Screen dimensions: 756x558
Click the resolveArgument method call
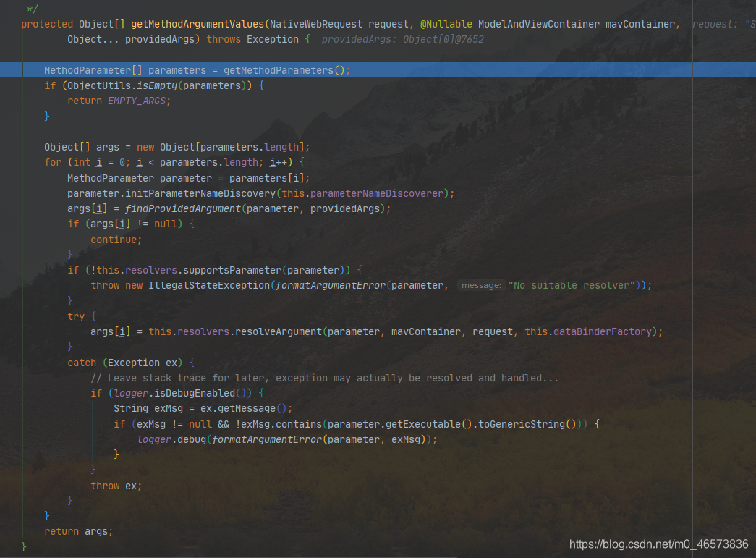tap(279, 331)
